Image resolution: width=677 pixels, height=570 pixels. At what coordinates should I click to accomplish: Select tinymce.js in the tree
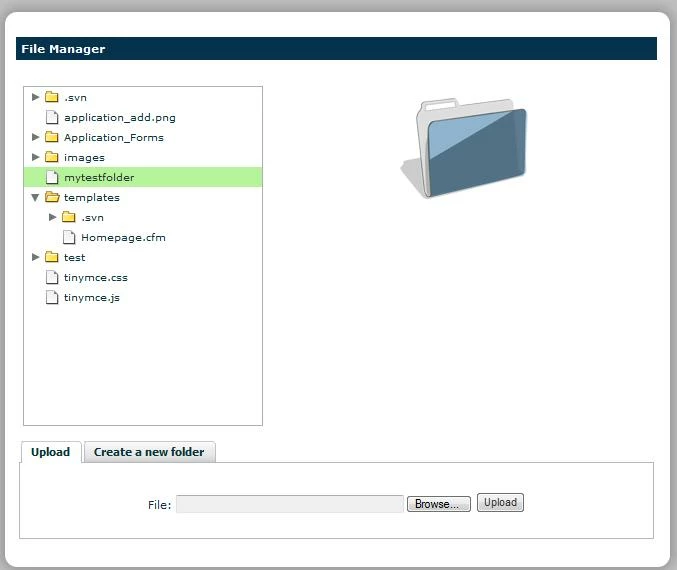(x=92, y=298)
